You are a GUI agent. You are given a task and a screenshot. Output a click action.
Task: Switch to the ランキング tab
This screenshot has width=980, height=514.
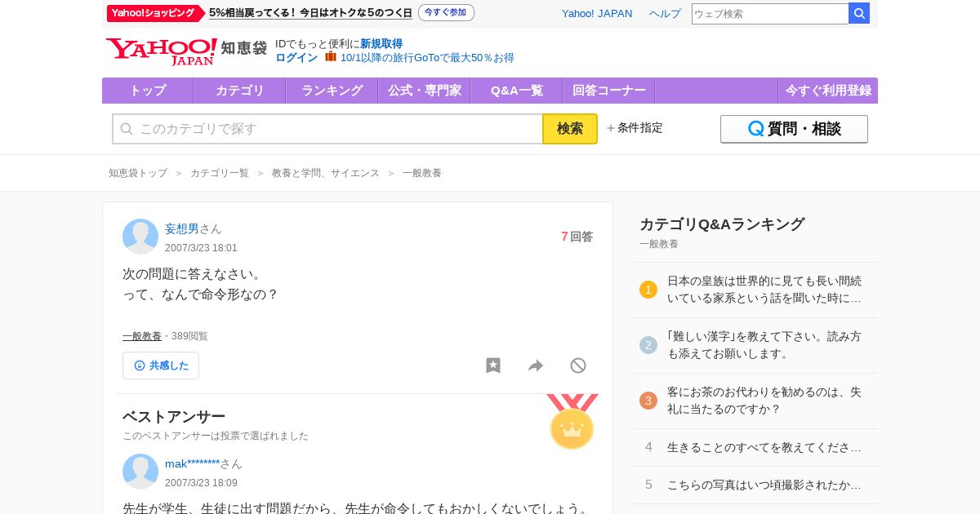332,91
